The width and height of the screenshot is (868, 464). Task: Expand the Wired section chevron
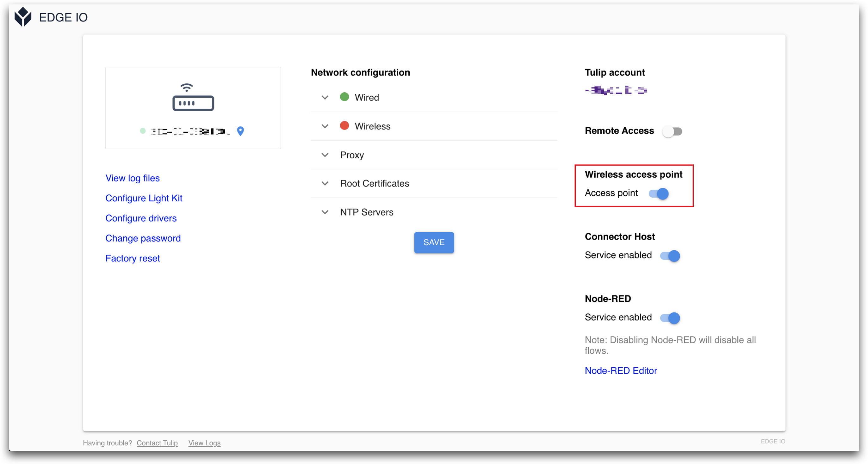coord(325,98)
